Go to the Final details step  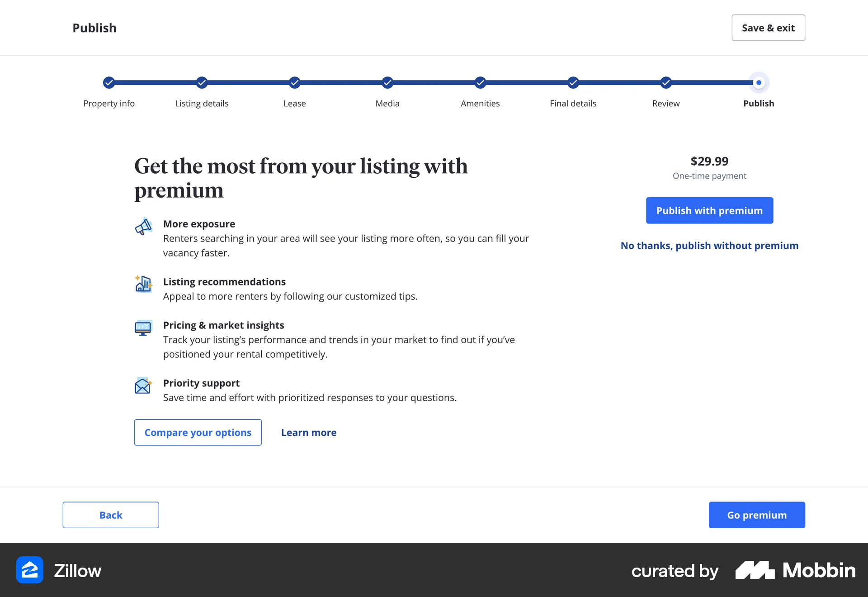(x=573, y=83)
